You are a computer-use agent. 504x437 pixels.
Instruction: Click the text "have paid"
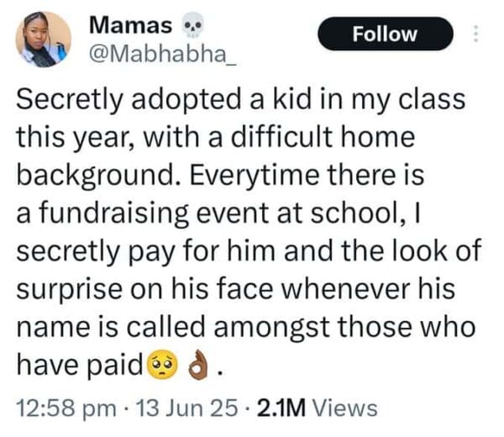pos(79,366)
